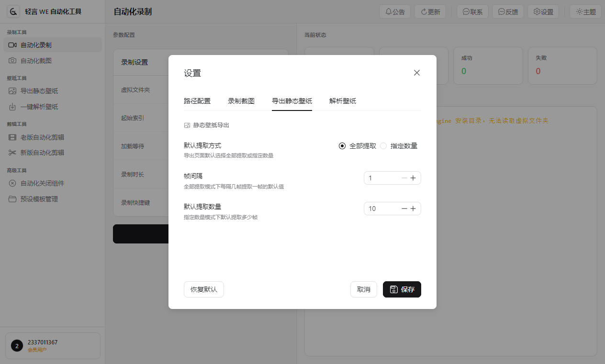The image size is (605, 364).
Task: Click 恢复默认 to restore defaults
Action: coord(203,289)
